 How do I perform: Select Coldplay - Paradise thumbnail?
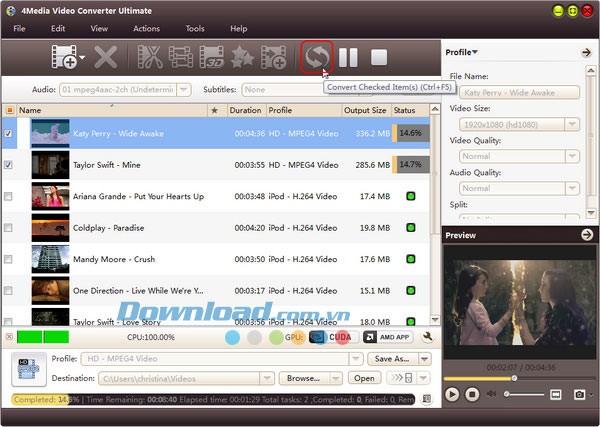tap(51, 228)
